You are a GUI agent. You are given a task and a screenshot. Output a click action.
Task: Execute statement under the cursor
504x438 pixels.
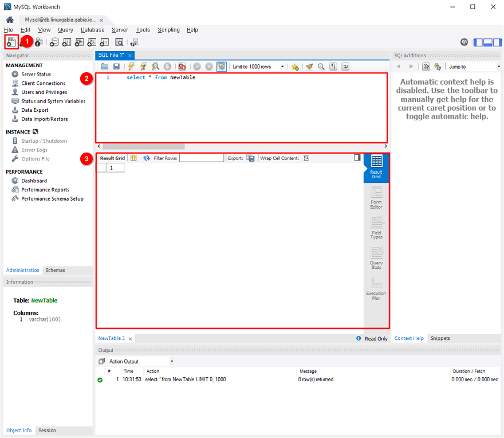coord(143,67)
